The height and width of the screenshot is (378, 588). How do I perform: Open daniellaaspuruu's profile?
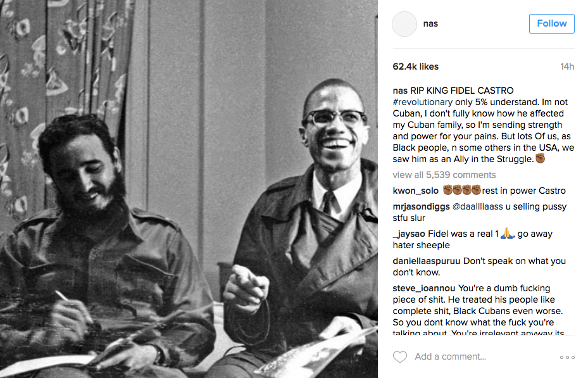point(427,261)
